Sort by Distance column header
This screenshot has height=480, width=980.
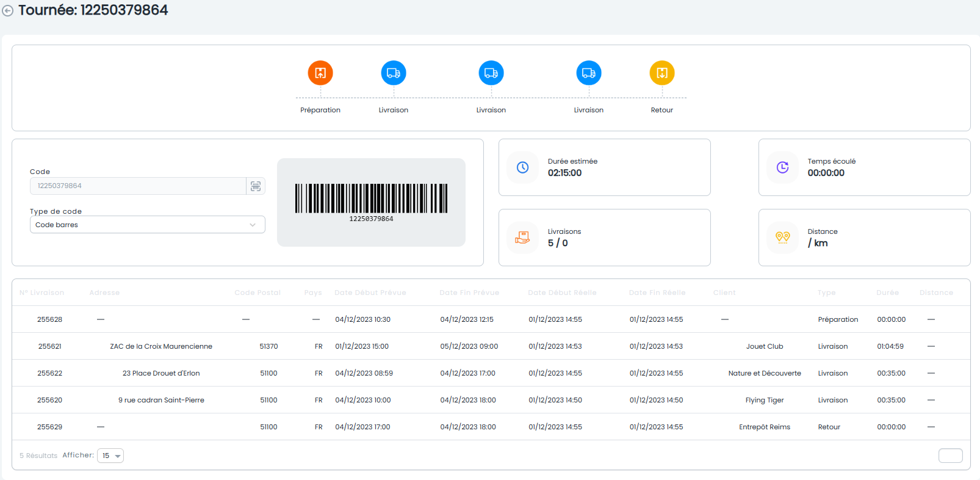click(936, 293)
